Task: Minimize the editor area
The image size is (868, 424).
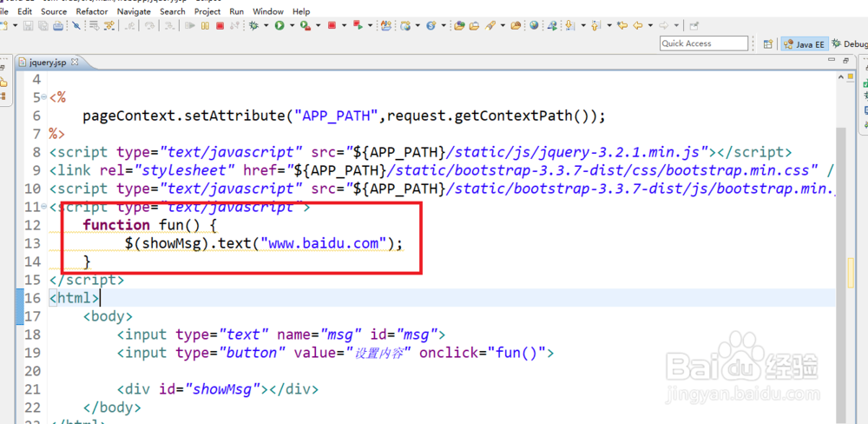Action: pyautogui.click(x=832, y=60)
